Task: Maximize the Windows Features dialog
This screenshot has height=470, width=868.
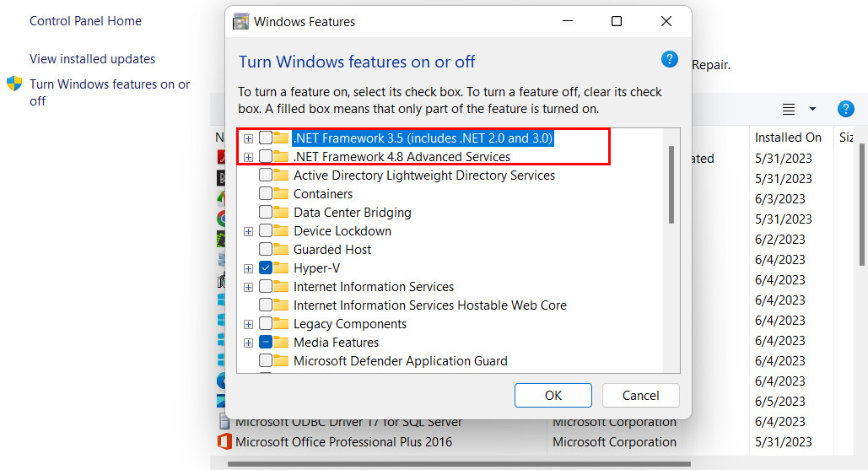Action: point(616,21)
